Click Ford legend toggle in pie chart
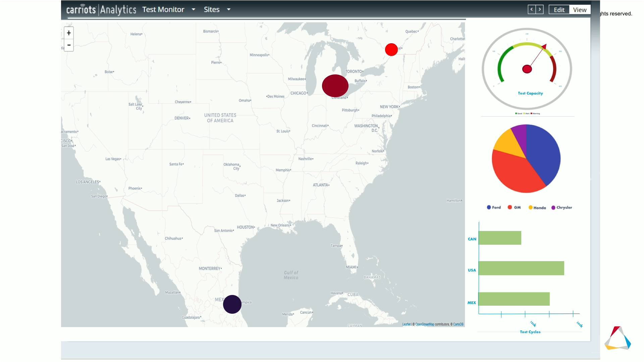Image resolution: width=644 pixels, height=362 pixels. point(493,207)
